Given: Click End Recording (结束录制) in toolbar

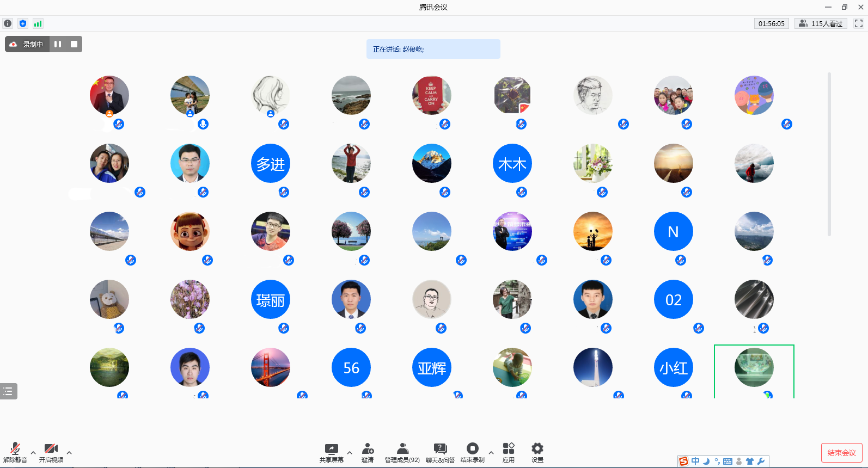Looking at the screenshot, I should (472, 452).
